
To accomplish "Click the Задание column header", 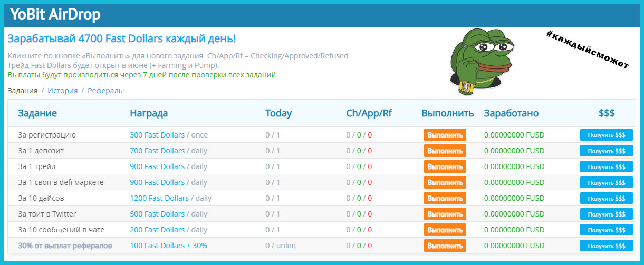I will [x=37, y=113].
